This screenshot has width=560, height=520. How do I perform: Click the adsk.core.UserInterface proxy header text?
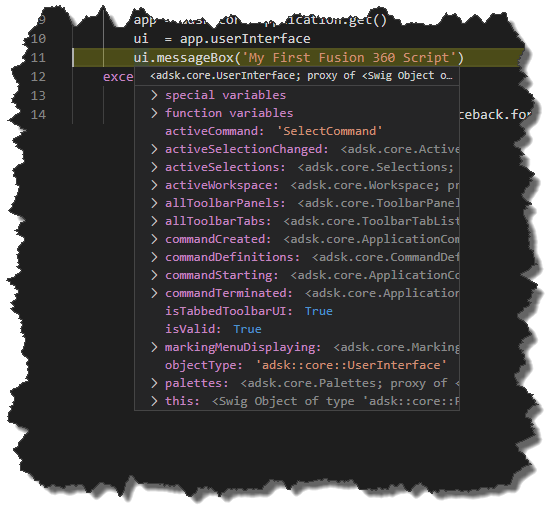tap(301, 76)
